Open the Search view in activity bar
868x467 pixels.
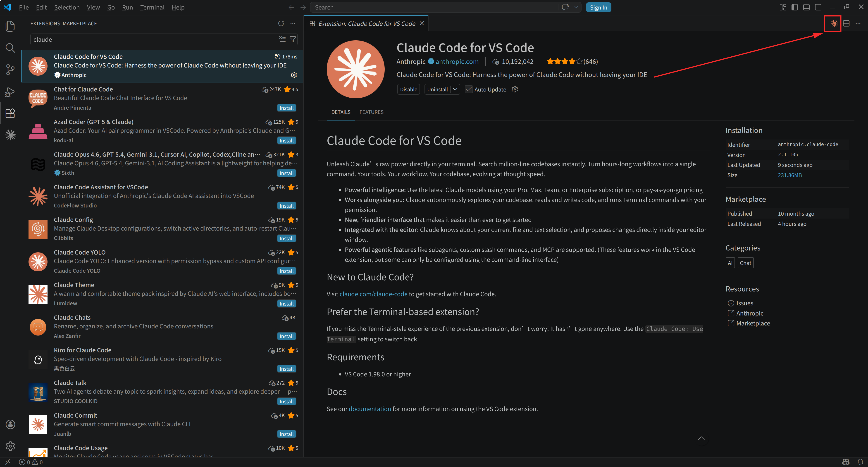(x=10, y=48)
